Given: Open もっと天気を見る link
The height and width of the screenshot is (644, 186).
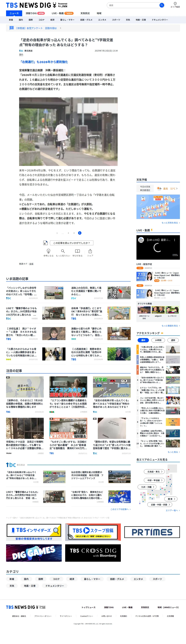Looking at the screenshot, I should point(170,222).
